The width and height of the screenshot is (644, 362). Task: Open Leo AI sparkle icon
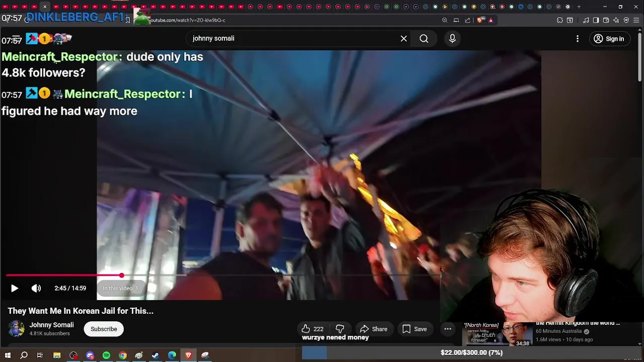coord(616,20)
